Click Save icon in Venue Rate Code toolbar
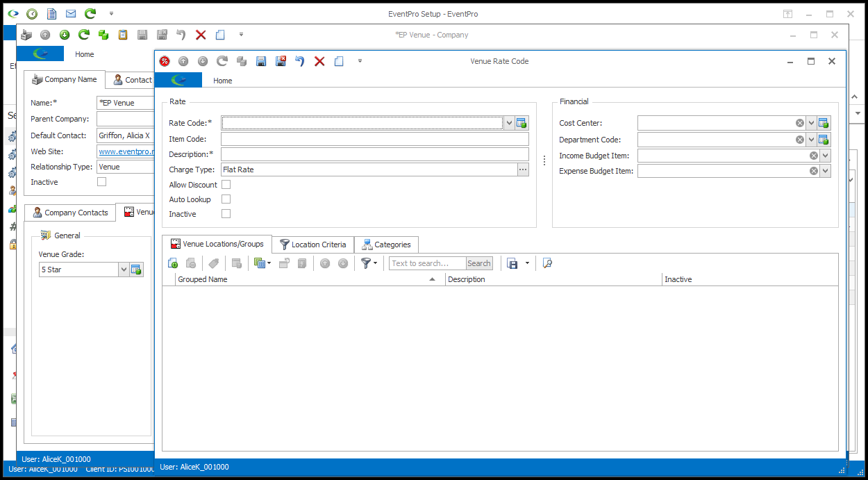The height and width of the screenshot is (480, 868). coord(261,61)
